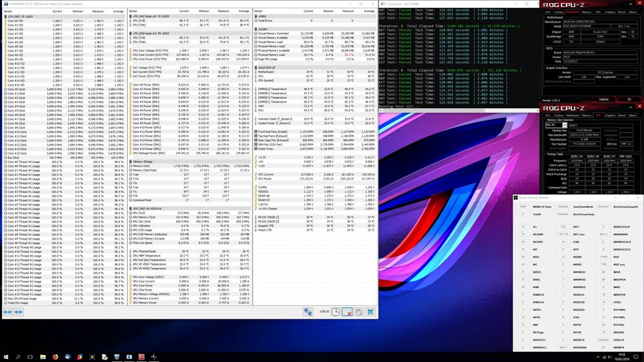Launch File Explorer from taskbar
The height and width of the screenshot is (362, 644).
click(43, 357)
